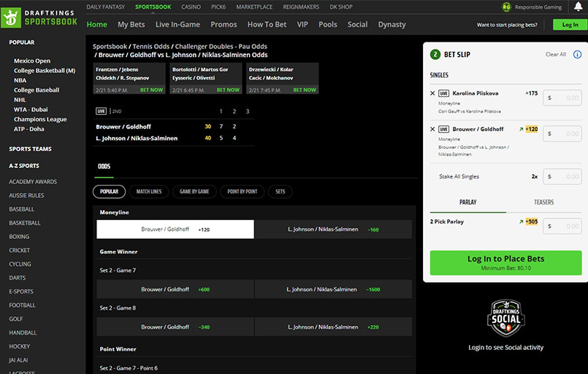Select the Popular odds filter
Screen dimensions: 588x374
pos(109,191)
